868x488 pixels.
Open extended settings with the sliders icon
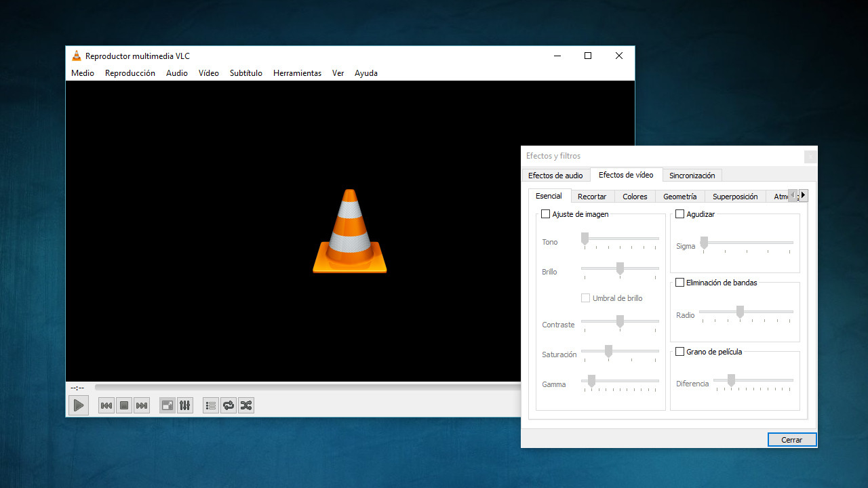184,405
